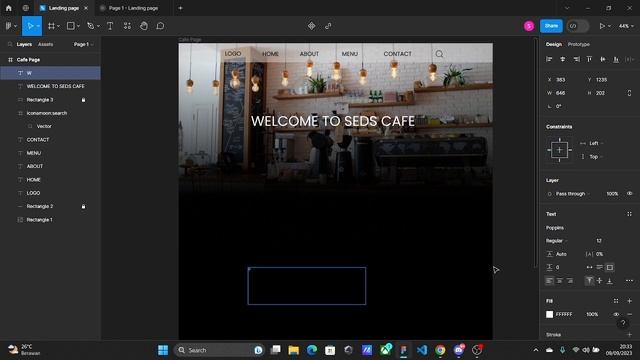The height and width of the screenshot is (360, 640).
Task: Click the Share button
Action: pyautogui.click(x=551, y=26)
